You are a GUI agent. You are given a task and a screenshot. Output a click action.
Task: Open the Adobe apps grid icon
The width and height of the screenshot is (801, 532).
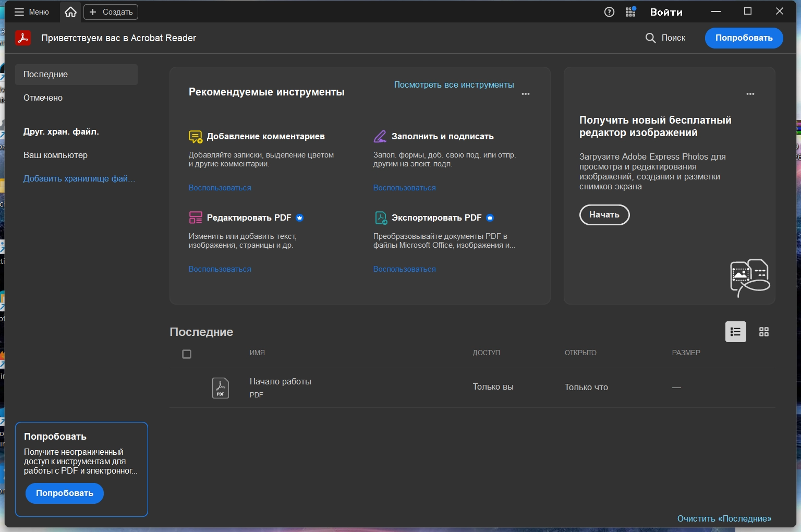click(x=630, y=12)
